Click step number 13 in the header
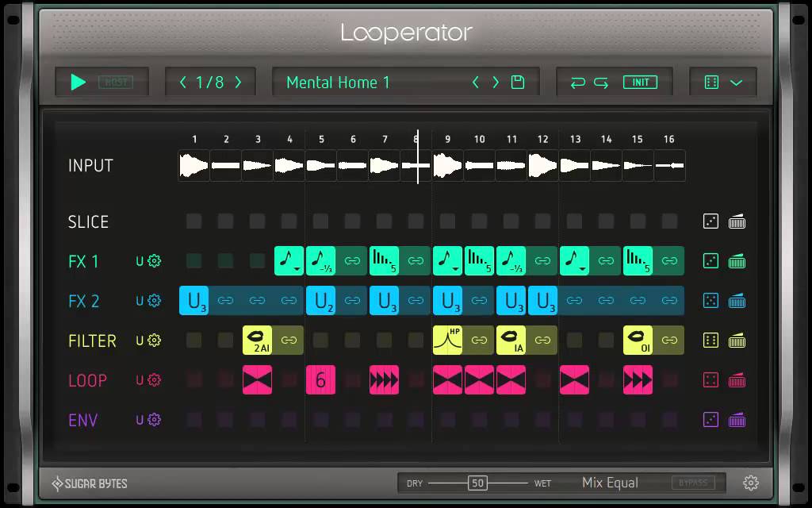The width and height of the screenshot is (812, 508). [x=575, y=139]
